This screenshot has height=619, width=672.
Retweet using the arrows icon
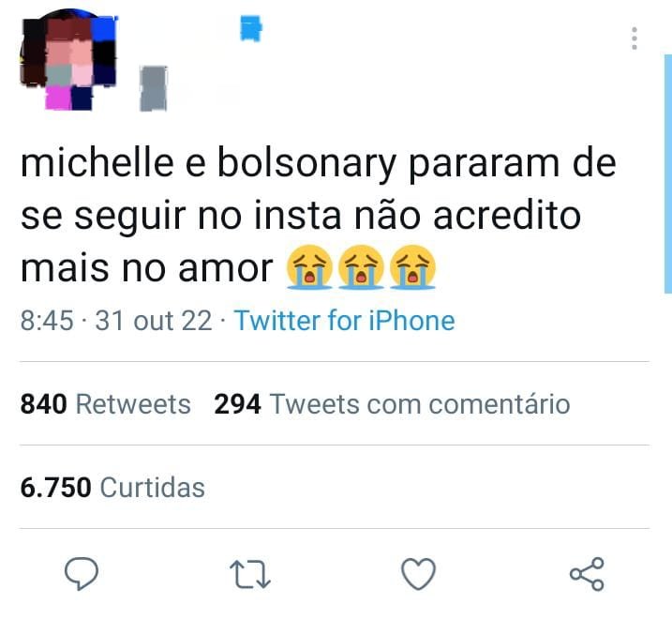pyautogui.click(x=250, y=574)
